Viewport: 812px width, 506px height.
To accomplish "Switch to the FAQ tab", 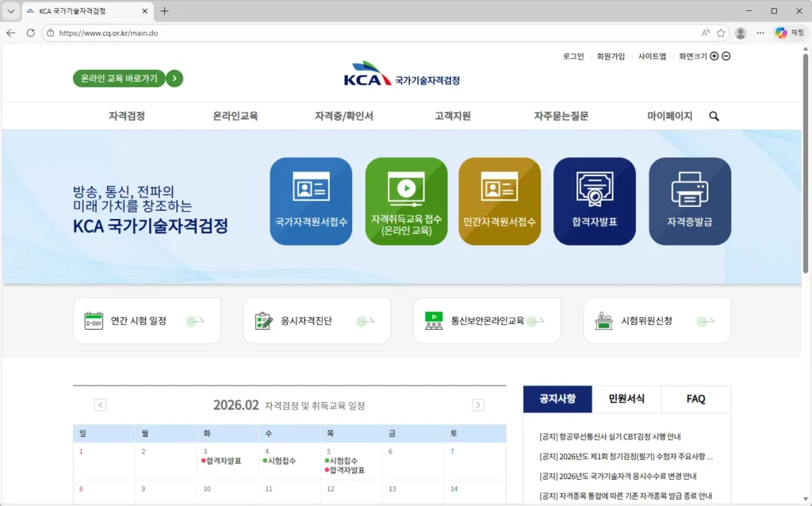I will pyautogui.click(x=695, y=399).
